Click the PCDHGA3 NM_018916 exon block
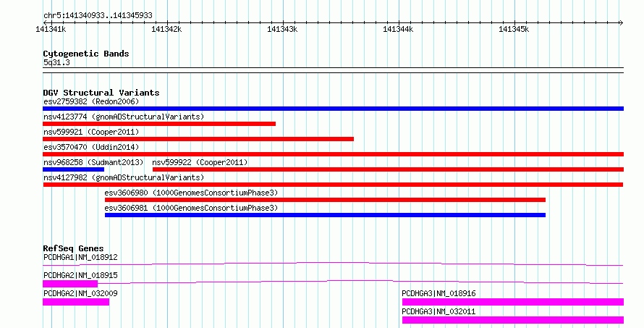The width and height of the screenshot is (644, 328). 513,302
